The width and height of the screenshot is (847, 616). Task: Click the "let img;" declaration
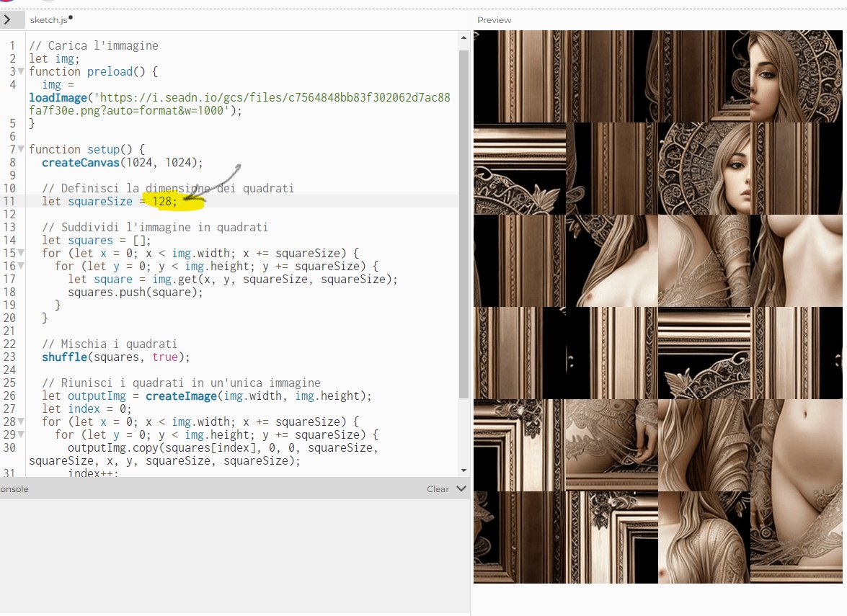(54, 59)
